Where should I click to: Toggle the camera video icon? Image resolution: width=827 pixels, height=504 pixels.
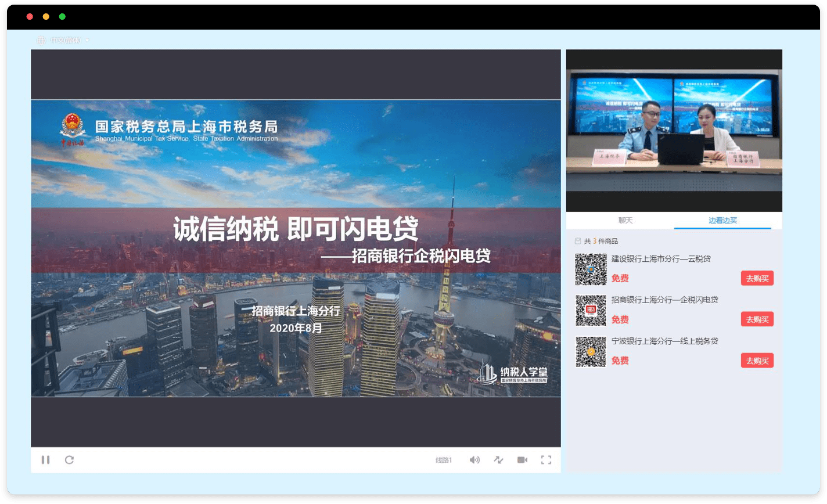(522, 460)
